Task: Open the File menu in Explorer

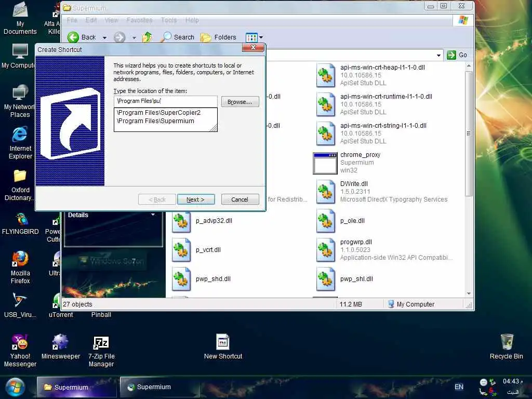Action: click(72, 20)
